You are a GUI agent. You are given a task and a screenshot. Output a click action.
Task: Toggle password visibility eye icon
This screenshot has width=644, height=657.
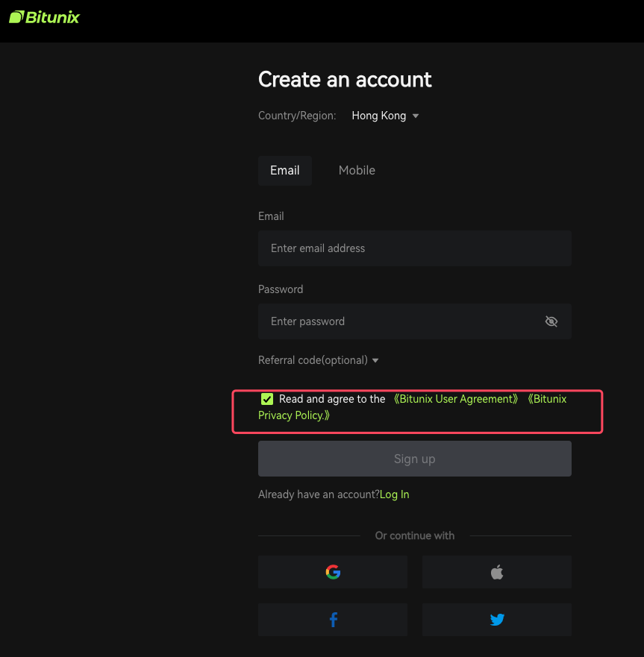point(551,321)
